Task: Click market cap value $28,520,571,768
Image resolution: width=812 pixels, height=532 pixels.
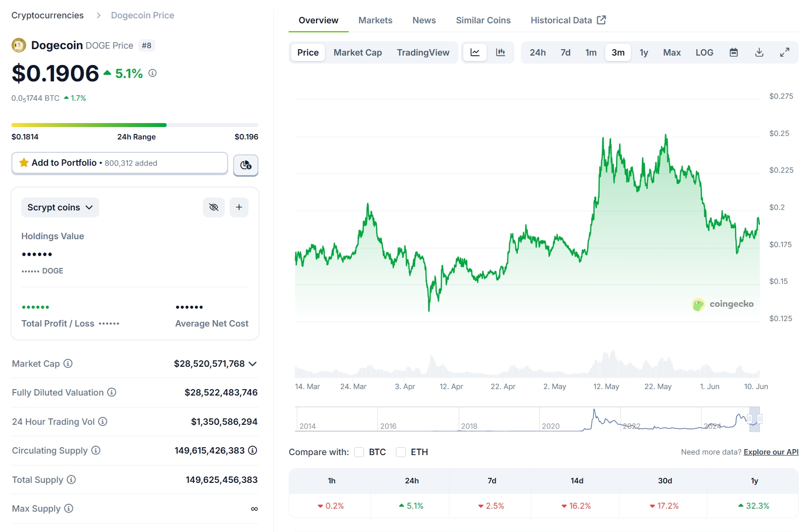Action: pos(209,364)
